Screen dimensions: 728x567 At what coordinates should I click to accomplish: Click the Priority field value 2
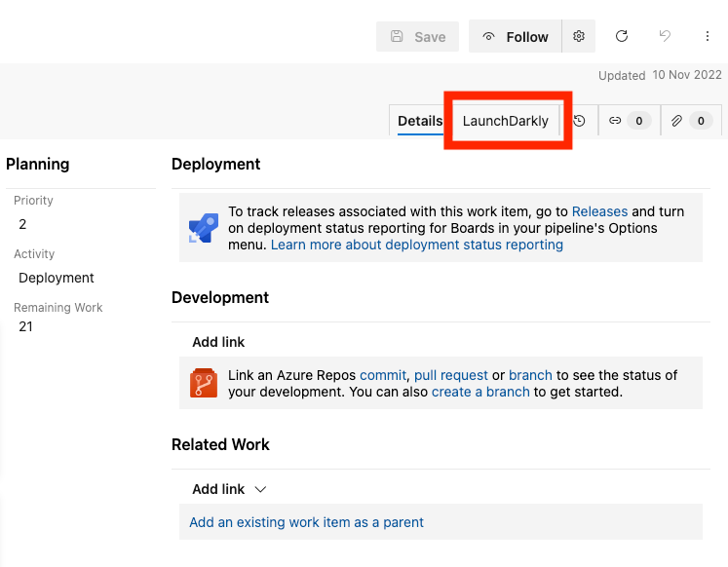(23, 224)
